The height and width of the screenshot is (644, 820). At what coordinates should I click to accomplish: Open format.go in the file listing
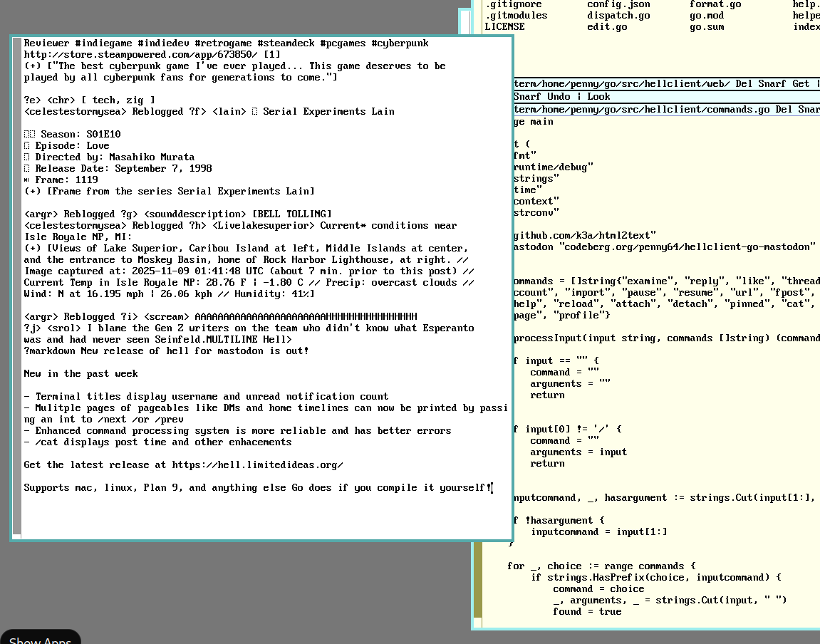point(715,4)
